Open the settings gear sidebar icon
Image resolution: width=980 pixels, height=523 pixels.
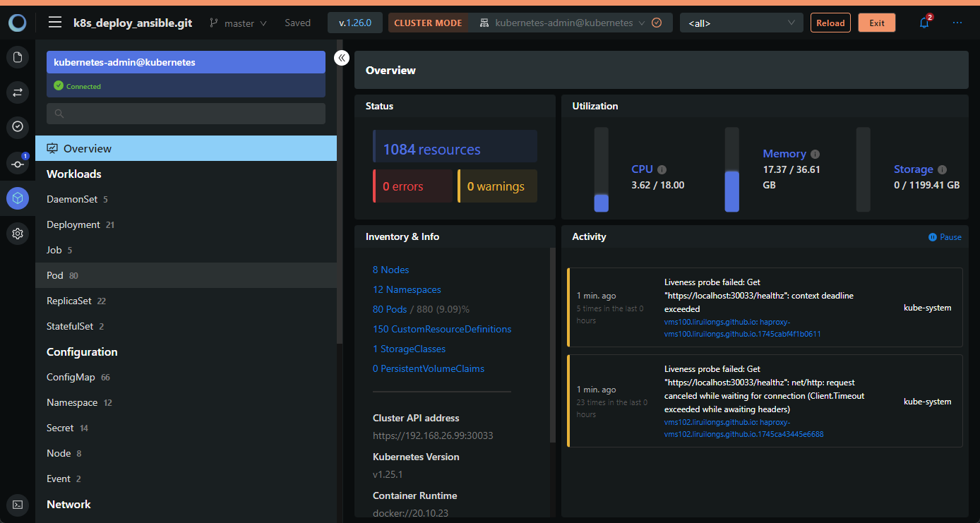pos(18,233)
